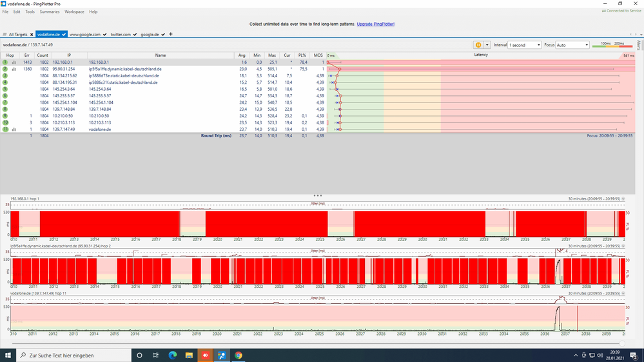Screen dimensions: 644x362
Task: Open the dropdown arrow beside the pause button
Action: point(487,45)
